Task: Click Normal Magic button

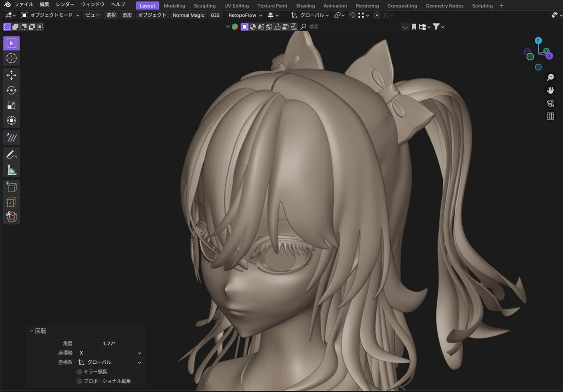Action: [x=189, y=15]
